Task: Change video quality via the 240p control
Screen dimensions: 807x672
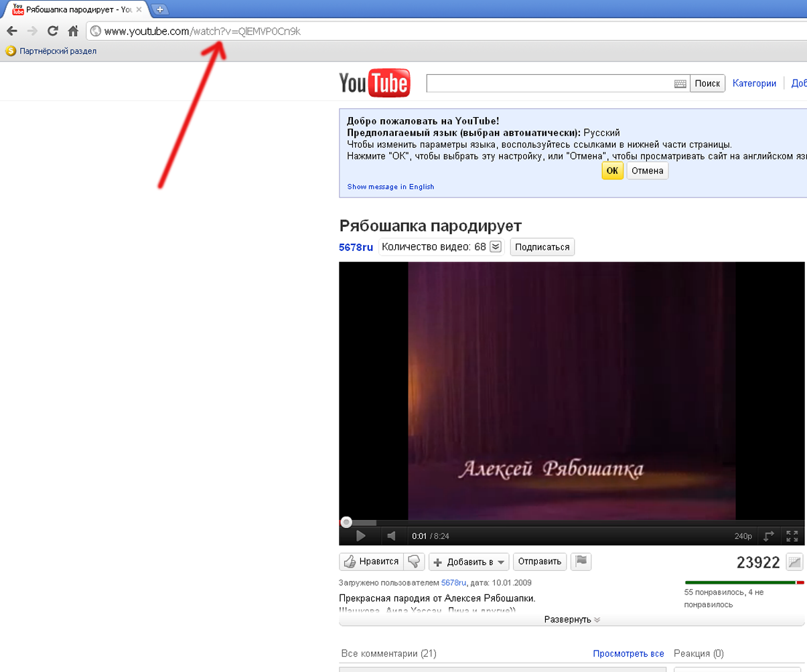Action: pyautogui.click(x=743, y=536)
